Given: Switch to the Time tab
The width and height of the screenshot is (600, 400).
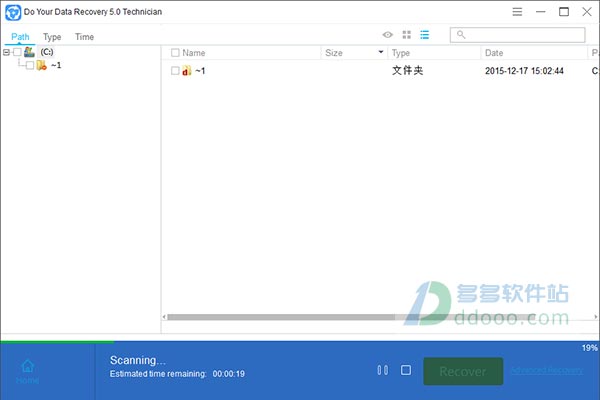Looking at the screenshot, I should click(84, 37).
